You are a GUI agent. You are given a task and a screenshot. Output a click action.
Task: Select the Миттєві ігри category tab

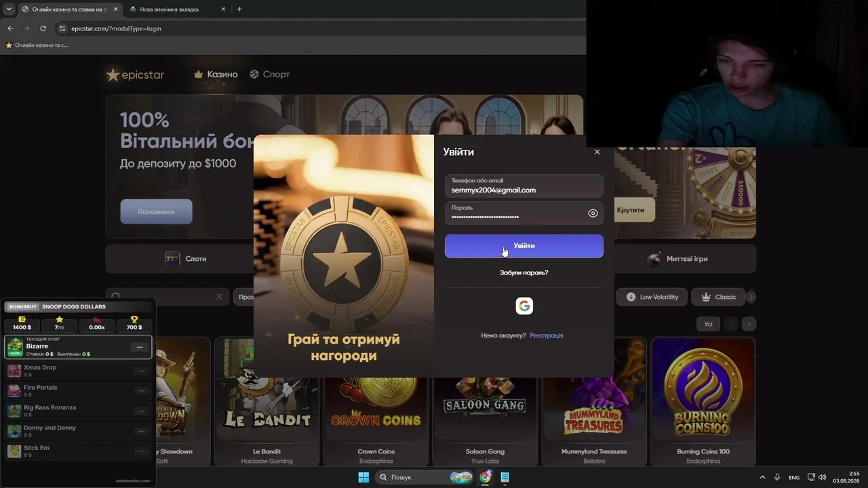coord(678,259)
